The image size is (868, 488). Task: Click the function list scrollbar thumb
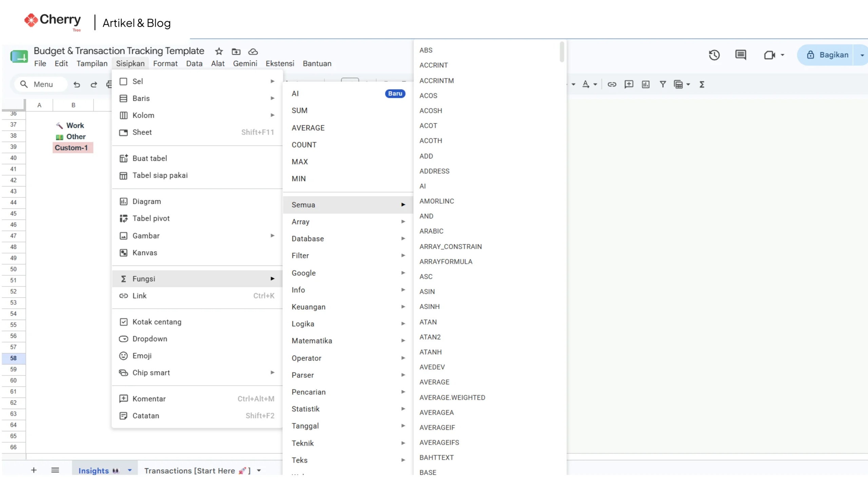point(562,52)
